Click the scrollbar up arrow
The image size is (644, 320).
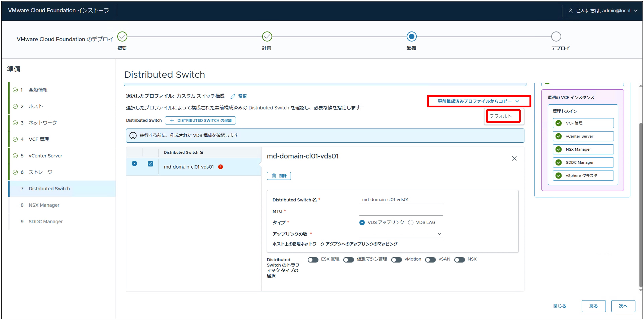[641, 86]
